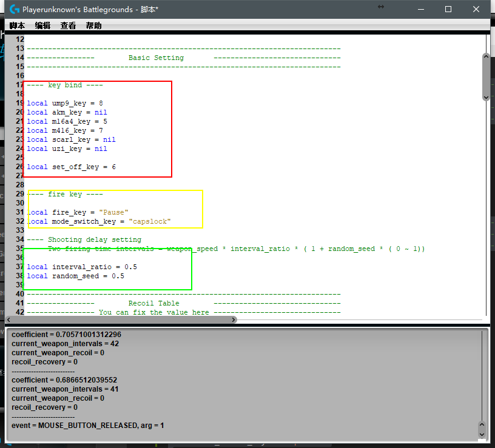Close the script editor window

(x=476, y=9)
